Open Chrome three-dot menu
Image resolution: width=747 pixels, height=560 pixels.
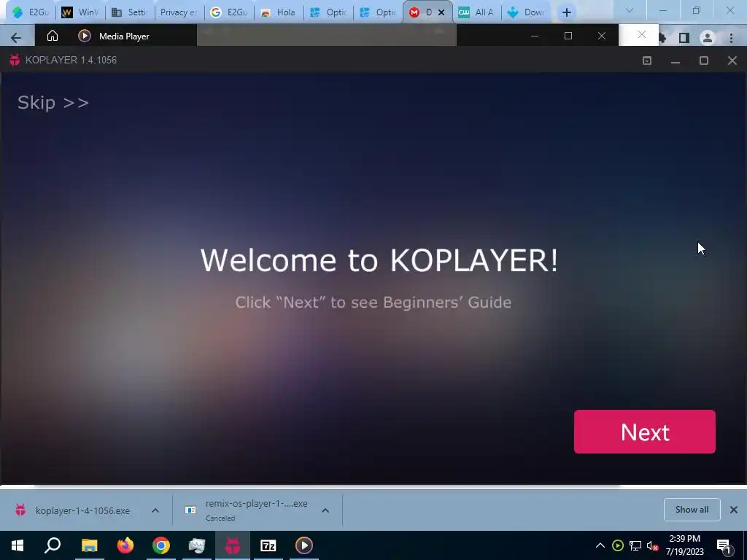pos(731,38)
